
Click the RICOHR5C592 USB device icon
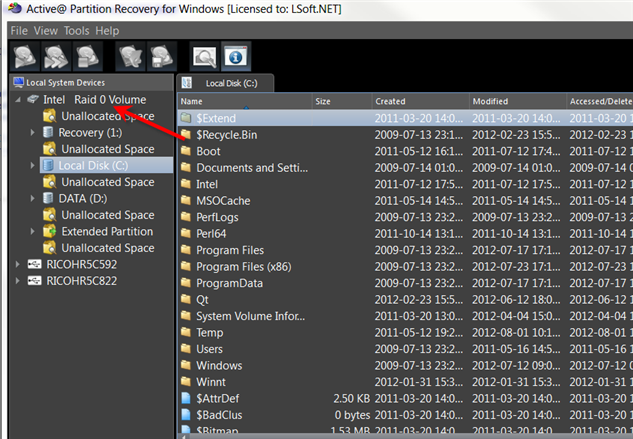point(34,265)
